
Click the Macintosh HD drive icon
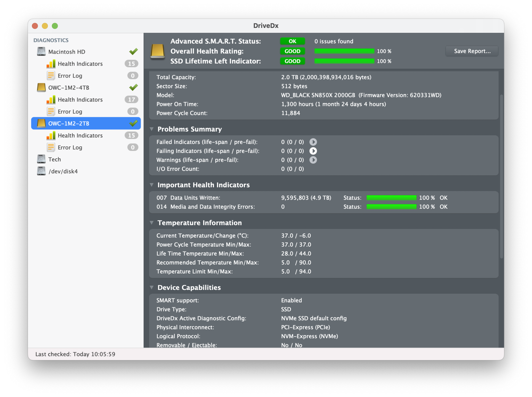point(41,52)
